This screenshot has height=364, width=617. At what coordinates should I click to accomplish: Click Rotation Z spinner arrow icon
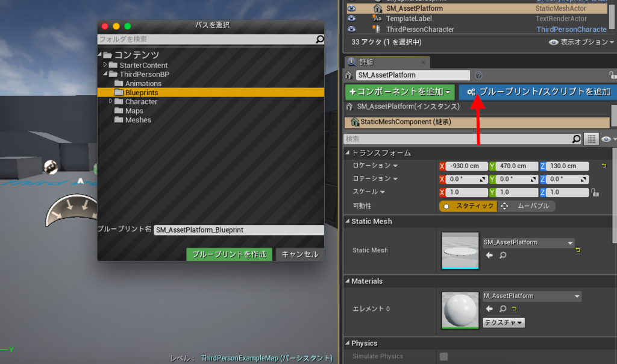[583, 180]
